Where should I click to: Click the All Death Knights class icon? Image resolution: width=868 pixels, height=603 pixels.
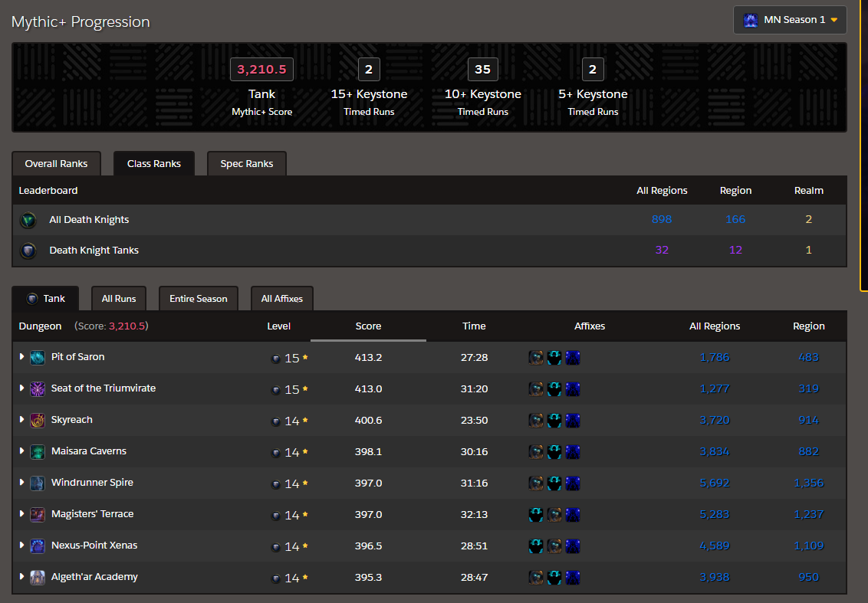(x=28, y=220)
